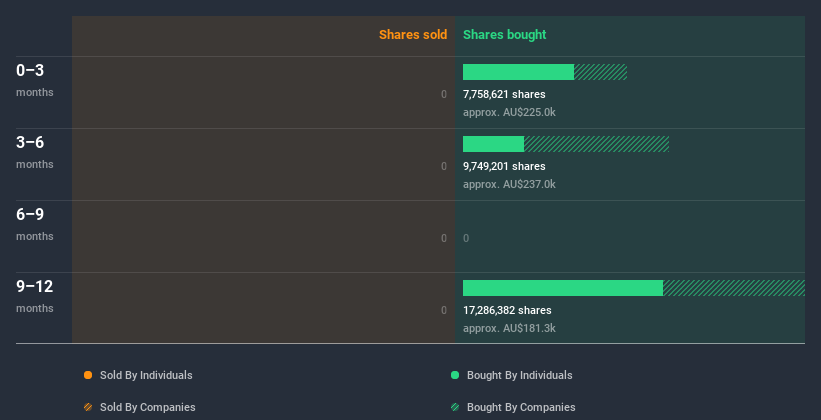Select the Bought By Individuals legend label
This screenshot has height=420, width=821.
click(x=519, y=375)
